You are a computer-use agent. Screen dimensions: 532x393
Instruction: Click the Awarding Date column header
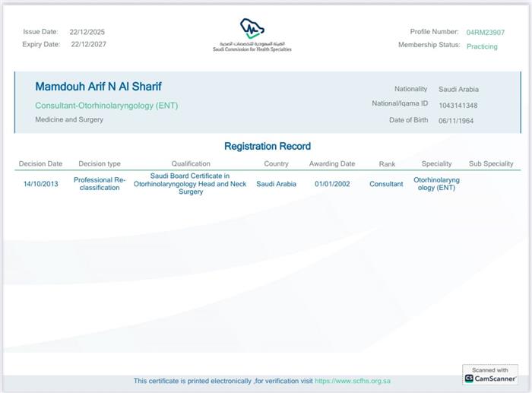(332, 163)
